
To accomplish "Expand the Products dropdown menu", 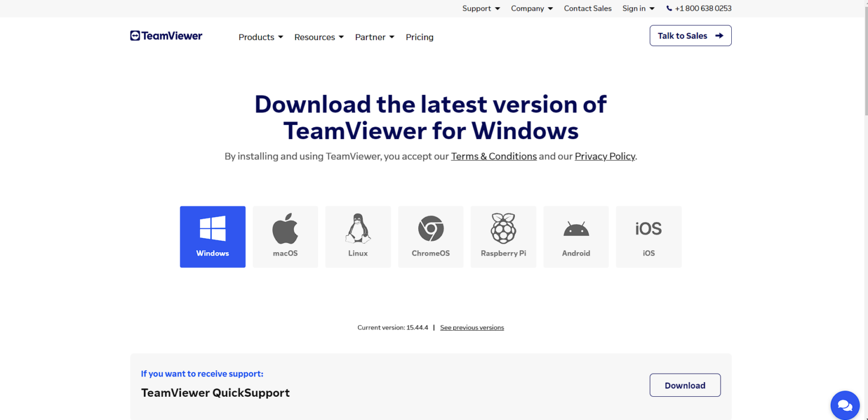I will point(261,37).
